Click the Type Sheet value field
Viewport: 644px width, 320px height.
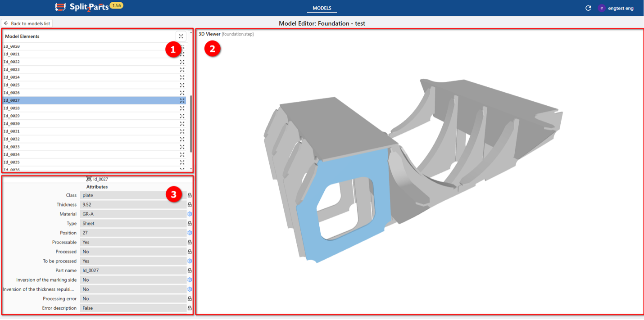click(133, 224)
